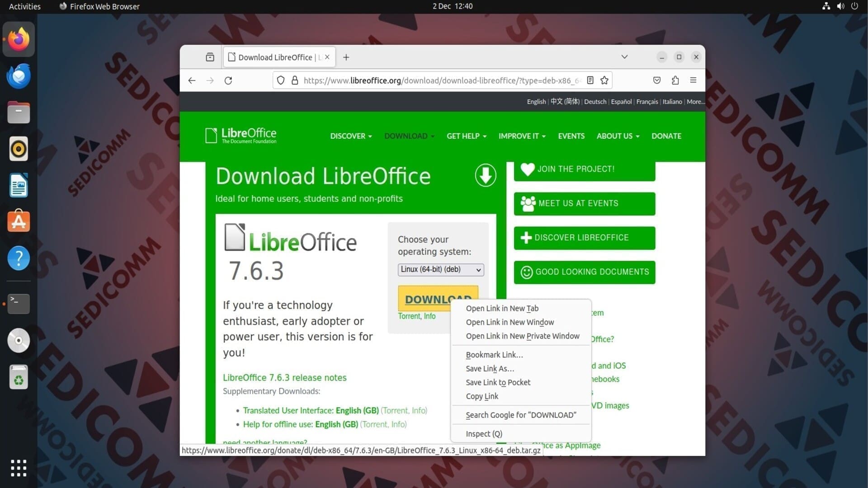Click the GOOD LOOKING DOCUMENTS button
The height and width of the screenshot is (488, 868).
(584, 272)
